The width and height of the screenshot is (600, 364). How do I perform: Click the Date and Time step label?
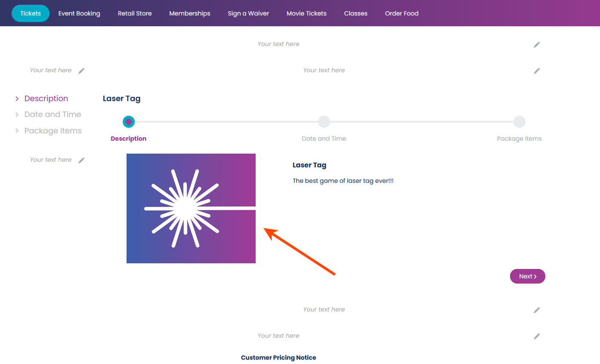[x=324, y=139]
